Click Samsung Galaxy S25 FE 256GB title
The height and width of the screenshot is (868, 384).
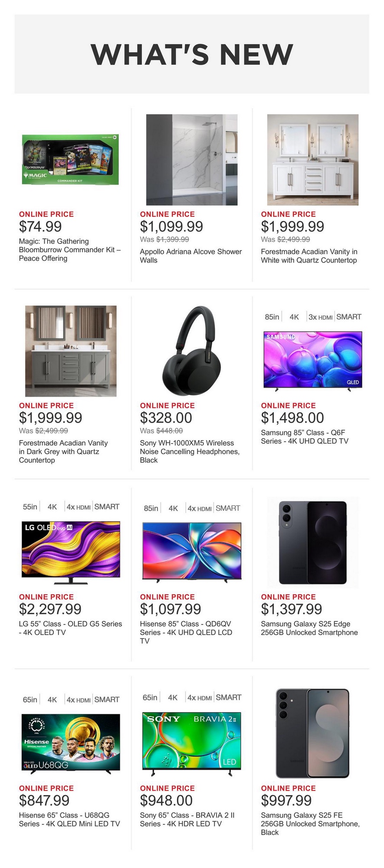310,823
